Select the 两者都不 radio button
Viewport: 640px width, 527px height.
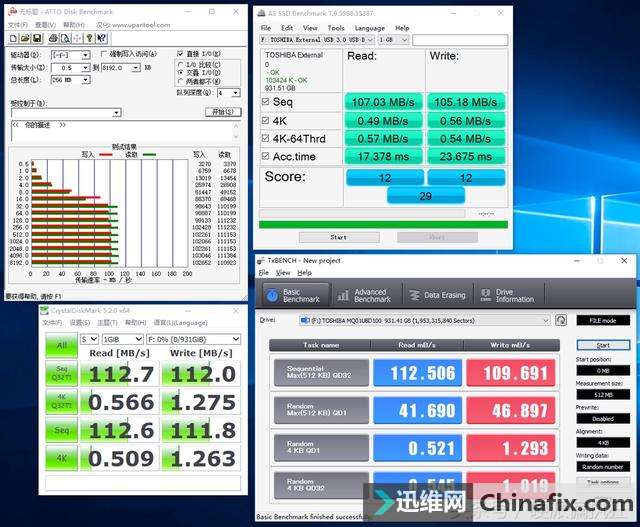point(180,81)
